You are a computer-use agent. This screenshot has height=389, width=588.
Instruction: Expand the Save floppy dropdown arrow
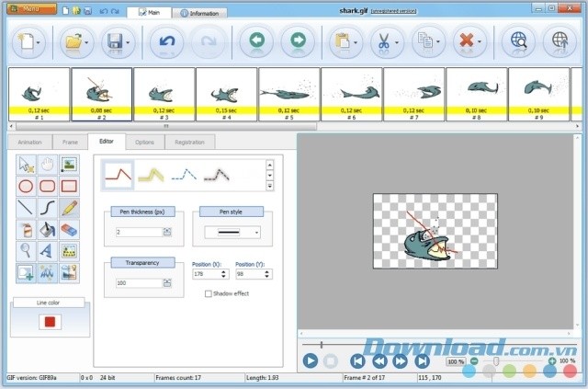128,43
